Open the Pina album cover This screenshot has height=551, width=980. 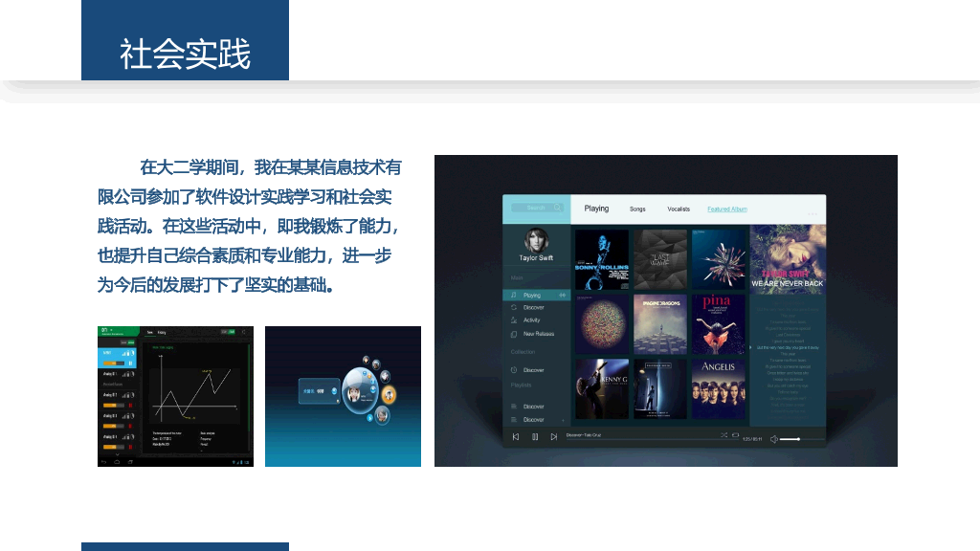[719, 324]
